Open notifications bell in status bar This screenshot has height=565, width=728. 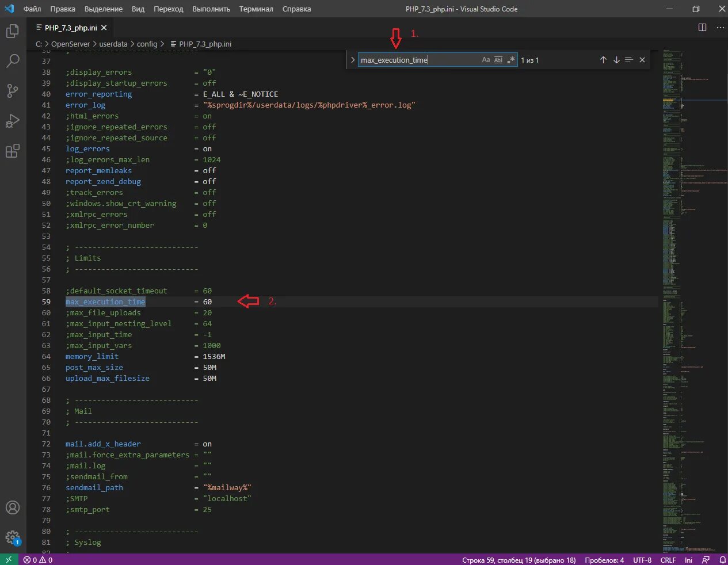[x=722, y=559]
